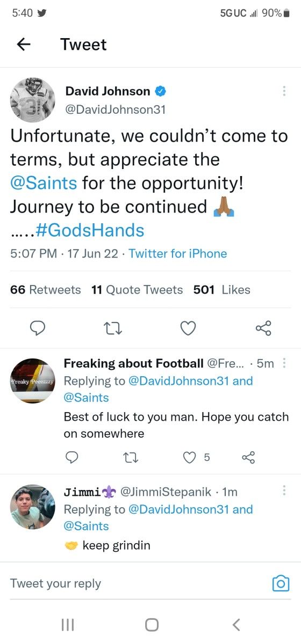Like David Johnson's tweet with the heart icon
The width and height of the screenshot is (301, 644).
pyautogui.click(x=188, y=328)
